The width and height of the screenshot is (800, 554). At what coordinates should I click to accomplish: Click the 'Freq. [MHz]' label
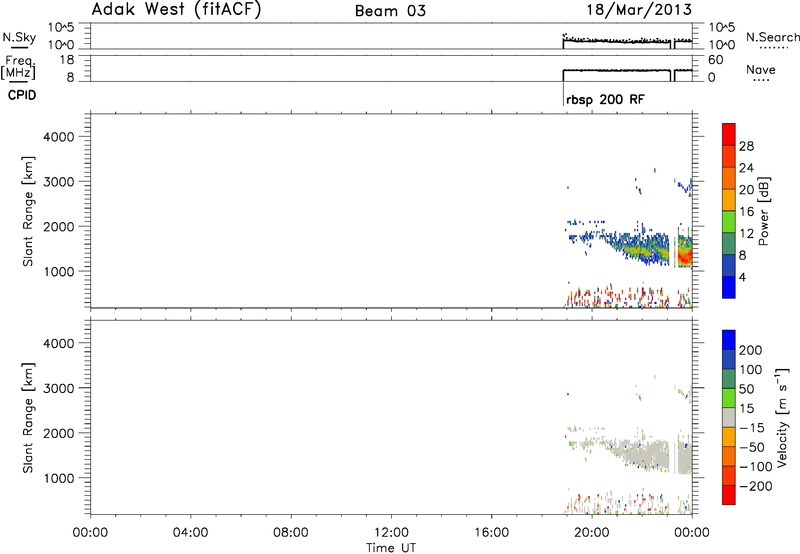(19, 67)
